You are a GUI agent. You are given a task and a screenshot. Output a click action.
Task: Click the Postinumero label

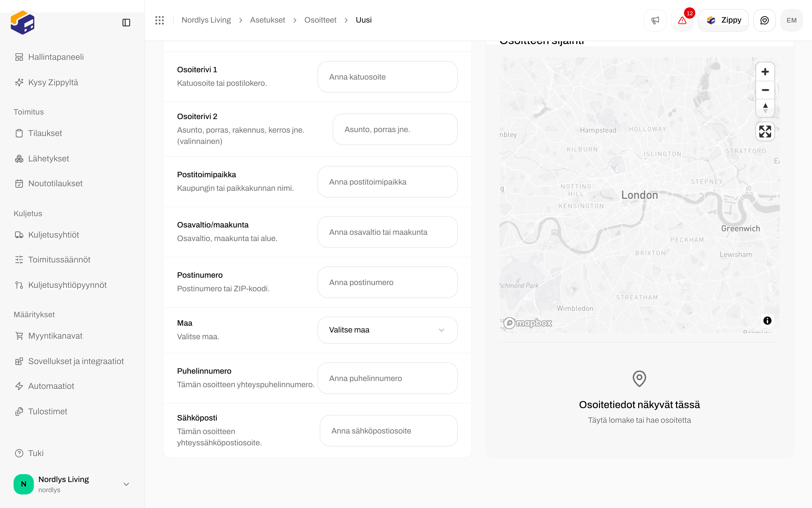point(200,275)
